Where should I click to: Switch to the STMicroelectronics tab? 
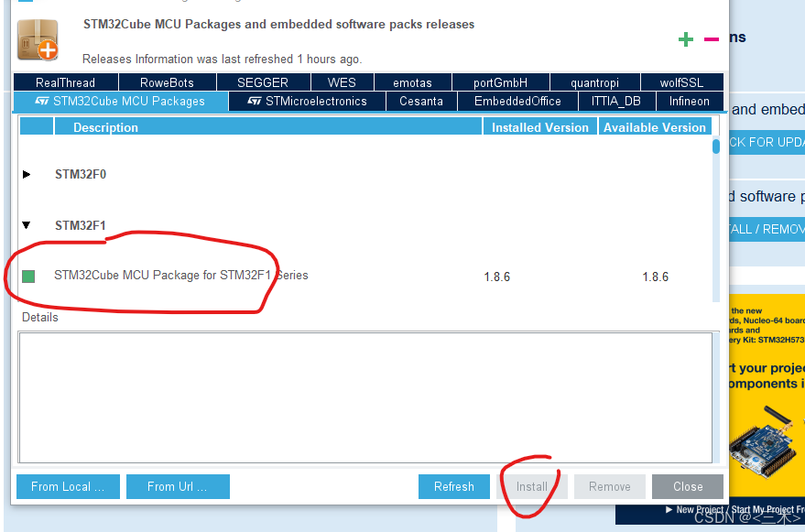point(307,101)
